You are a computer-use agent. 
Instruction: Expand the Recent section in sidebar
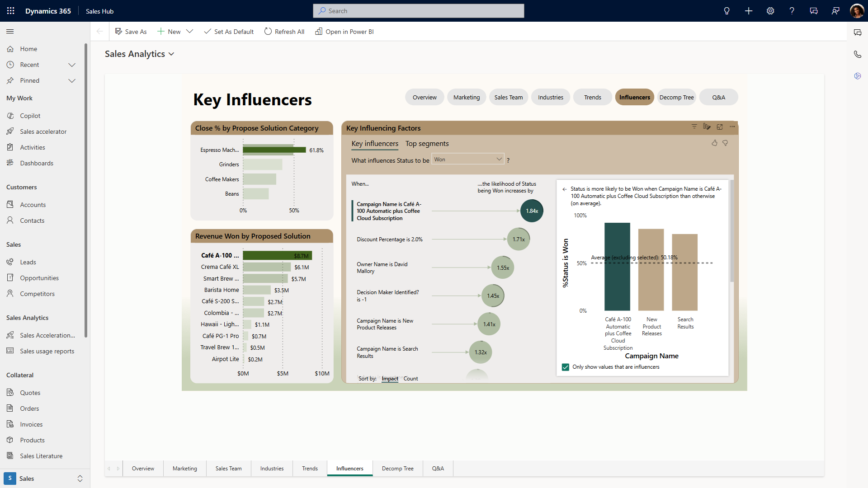[71, 65]
